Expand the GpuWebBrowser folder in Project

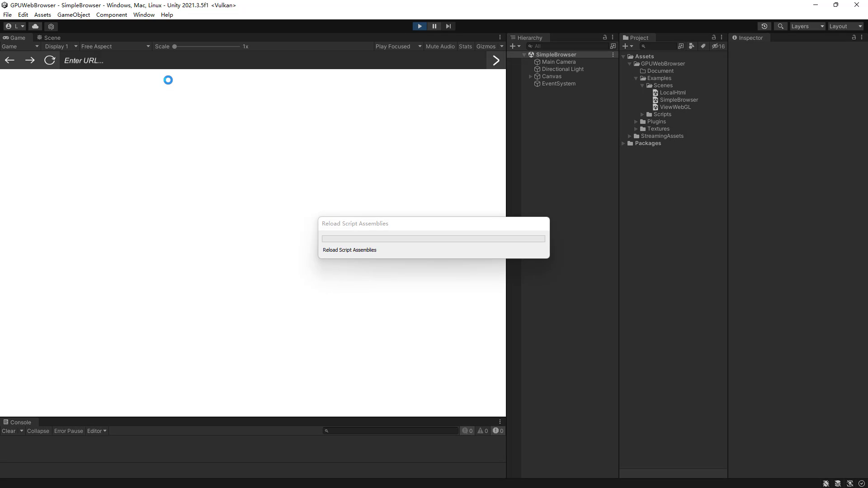(x=630, y=63)
